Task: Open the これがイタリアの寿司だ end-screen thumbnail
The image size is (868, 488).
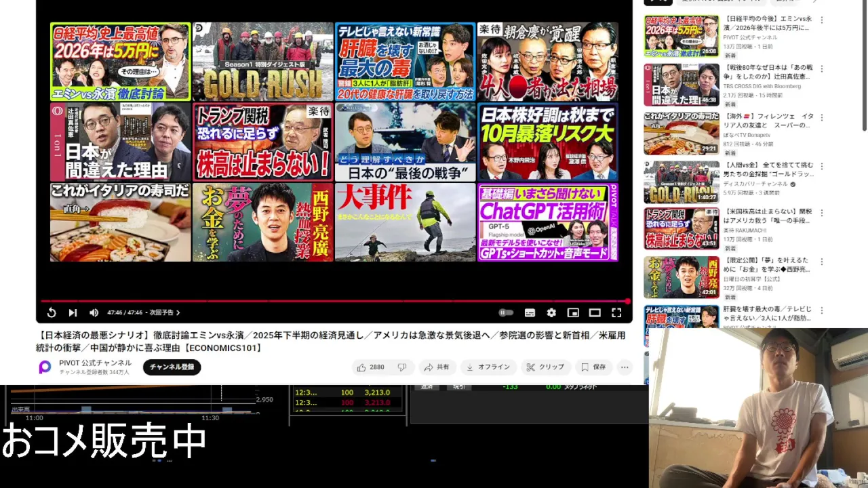Action: tap(121, 222)
